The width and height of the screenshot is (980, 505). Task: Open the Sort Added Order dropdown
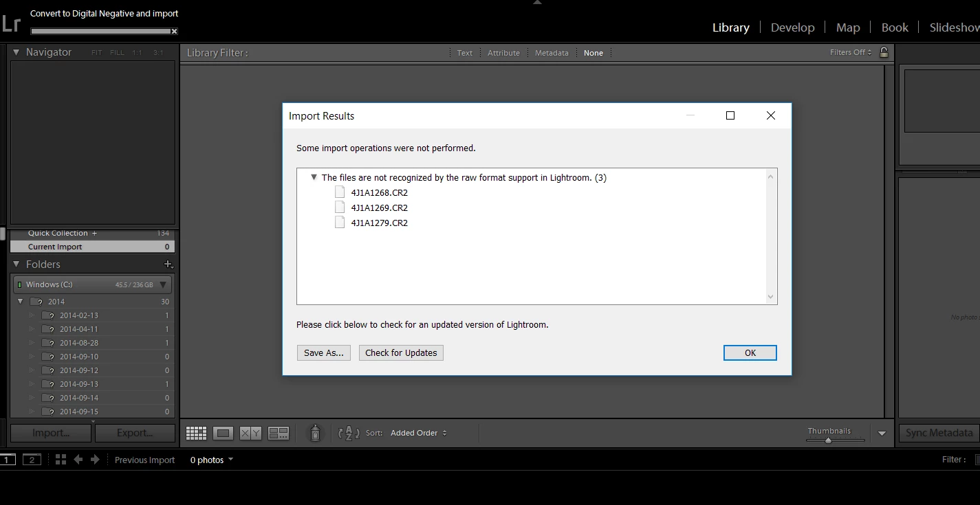[x=419, y=433]
